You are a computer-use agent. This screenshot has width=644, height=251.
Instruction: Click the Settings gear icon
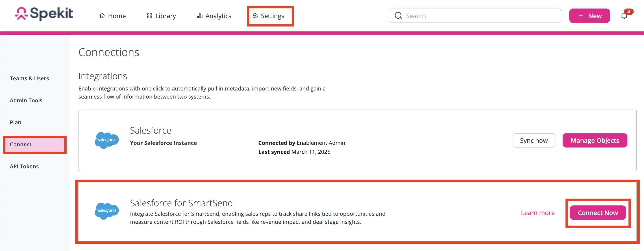(x=255, y=16)
